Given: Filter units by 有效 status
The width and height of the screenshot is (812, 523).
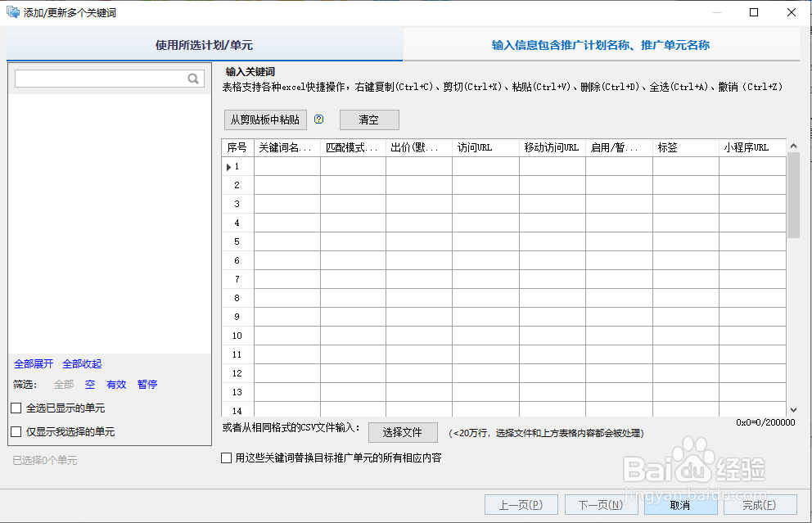Looking at the screenshot, I should click(x=115, y=384).
